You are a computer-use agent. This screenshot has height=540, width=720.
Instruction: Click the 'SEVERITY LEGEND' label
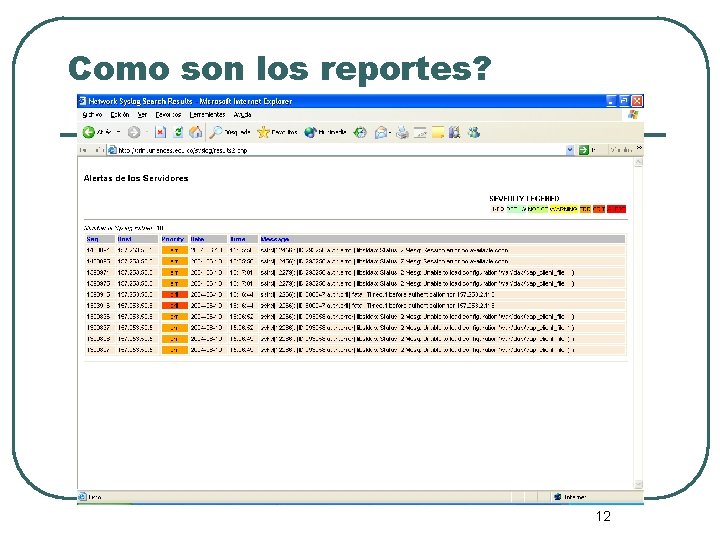tap(524, 198)
